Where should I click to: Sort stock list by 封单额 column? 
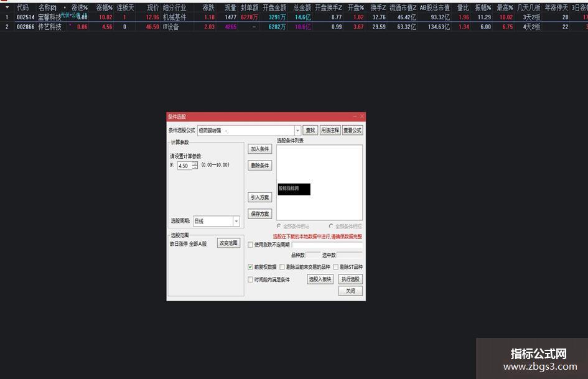pyautogui.click(x=250, y=7)
